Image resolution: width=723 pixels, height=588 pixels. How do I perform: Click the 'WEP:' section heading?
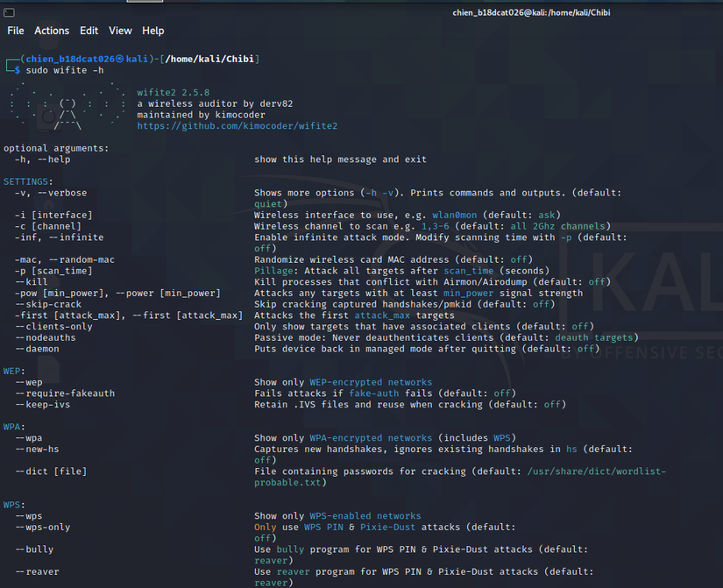point(14,372)
